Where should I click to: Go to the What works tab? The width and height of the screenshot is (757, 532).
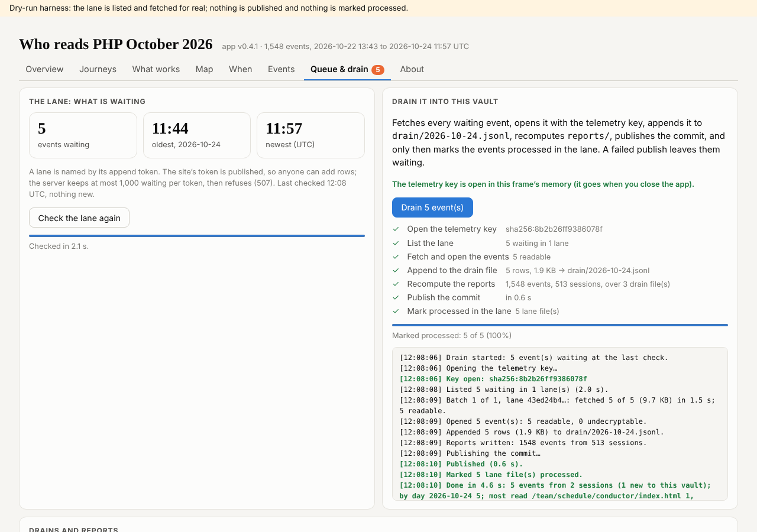[156, 69]
